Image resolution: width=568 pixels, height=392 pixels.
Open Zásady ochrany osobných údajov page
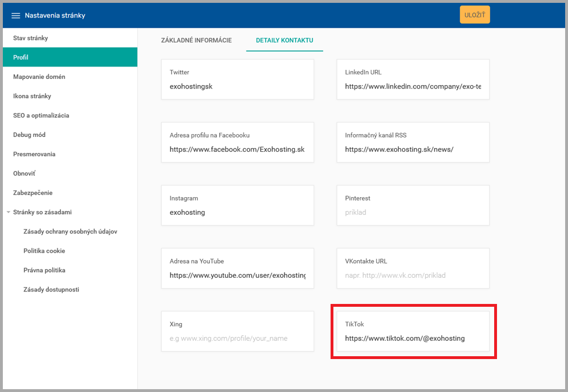[70, 232]
